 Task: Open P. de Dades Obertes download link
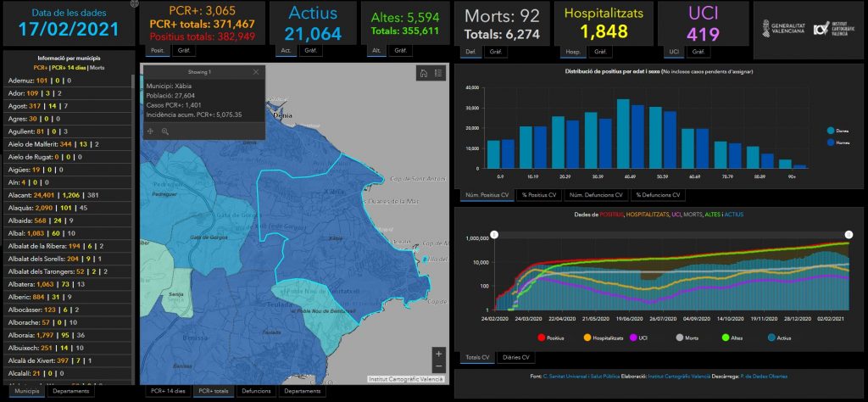click(764, 377)
